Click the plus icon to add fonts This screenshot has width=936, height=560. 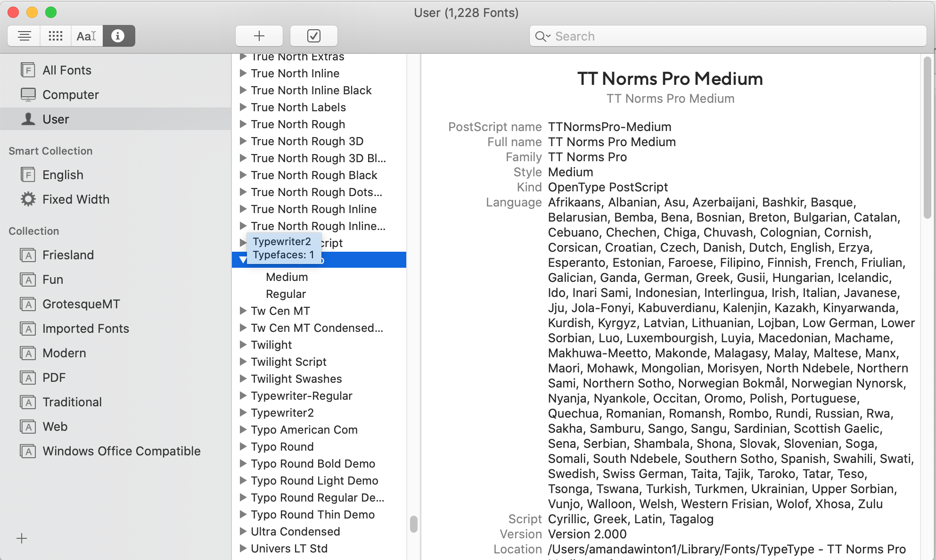click(x=259, y=36)
